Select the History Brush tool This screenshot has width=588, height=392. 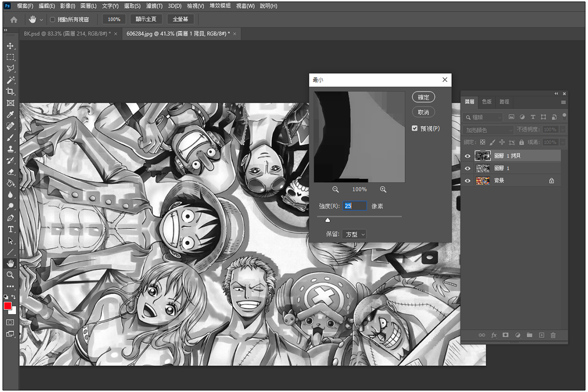click(x=10, y=160)
